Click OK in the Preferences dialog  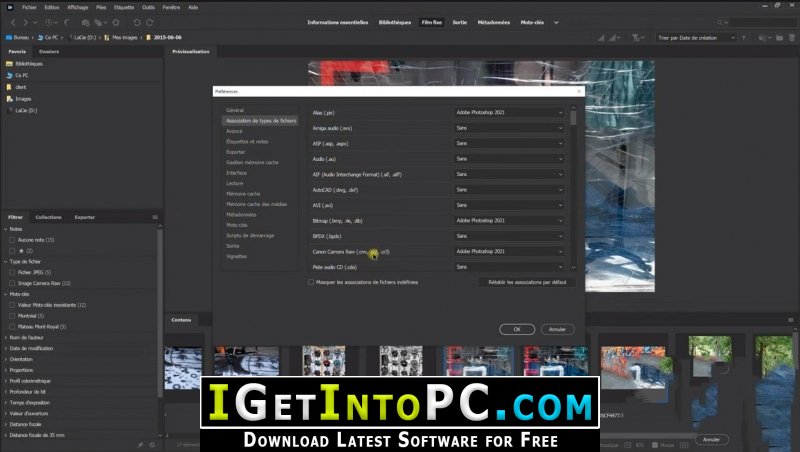pos(517,330)
